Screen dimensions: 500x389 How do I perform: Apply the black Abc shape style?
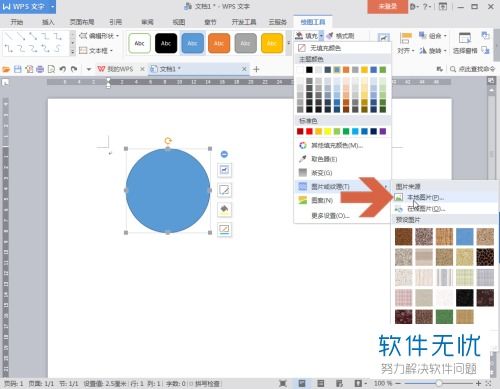pos(166,43)
